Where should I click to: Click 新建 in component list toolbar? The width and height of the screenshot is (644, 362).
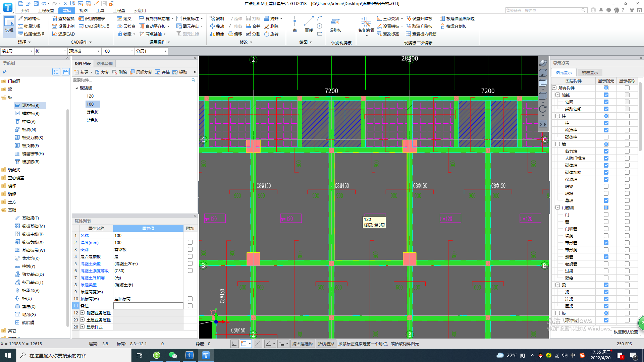click(83, 72)
